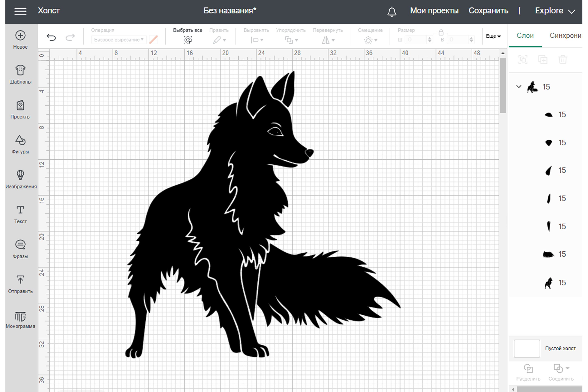Switch to the Синхронизация tab
The height and width of the screenshot is (392, 588).
[565, 36]
